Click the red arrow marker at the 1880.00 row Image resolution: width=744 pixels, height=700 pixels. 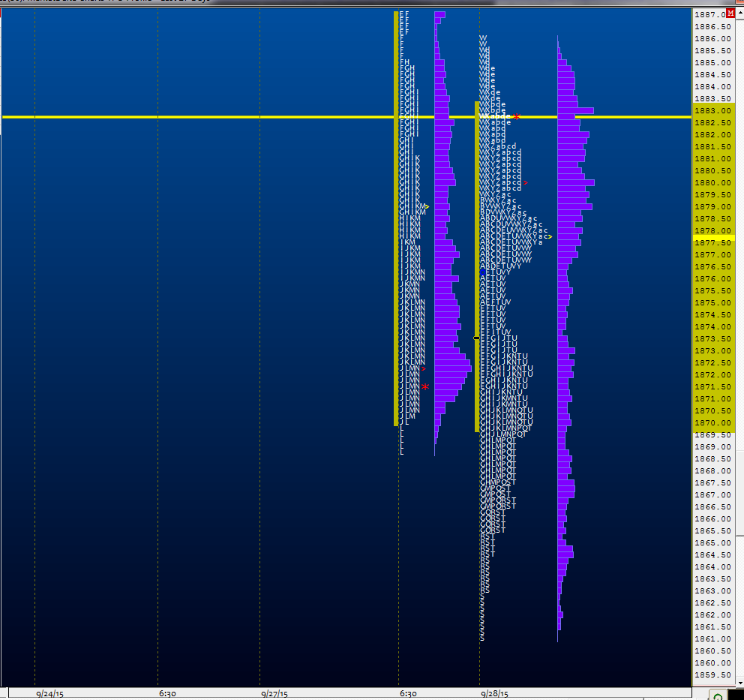[x=525, y=183]
